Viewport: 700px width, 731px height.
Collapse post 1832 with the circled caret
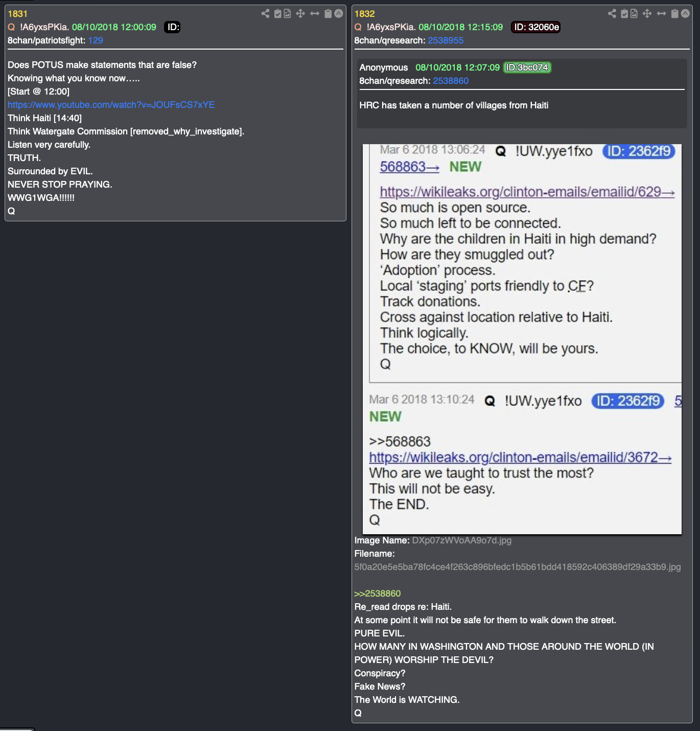(685, 13)
